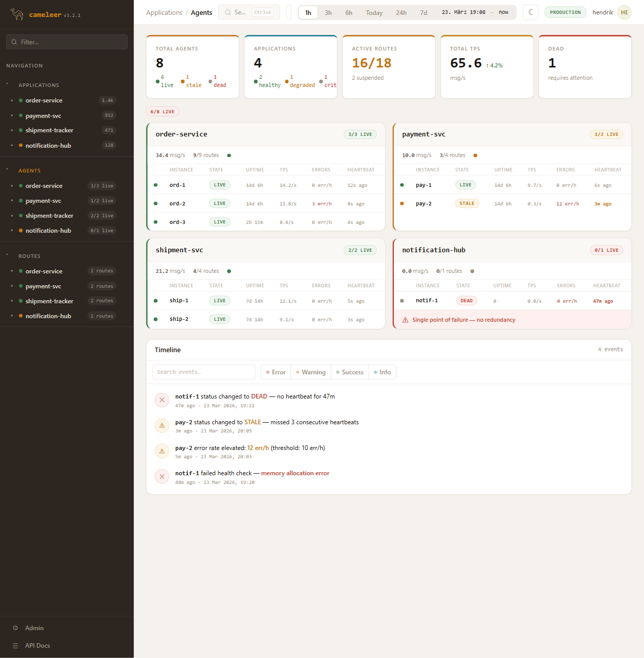
Task: Click the STALE state badge for pay-2
Action: [467, 203]
